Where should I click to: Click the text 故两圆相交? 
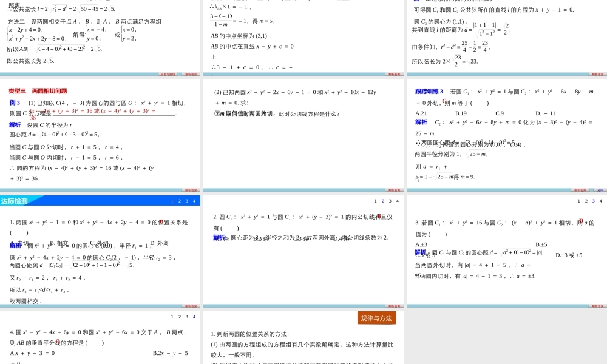click(x=25, y=301)
